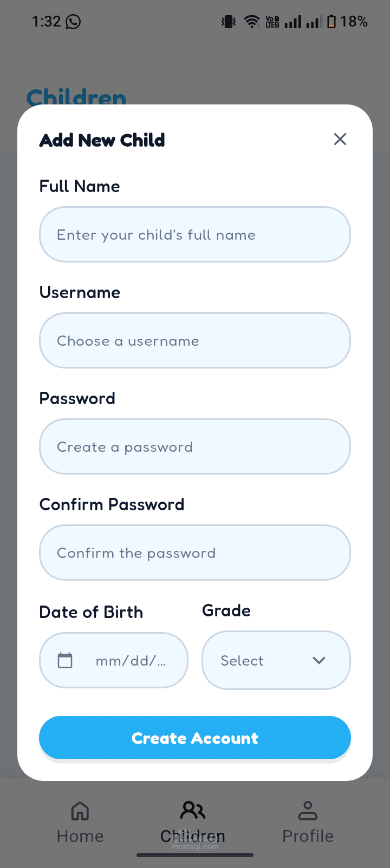Tap the battery indicator icon
390x868 pixels.
(x=331, y=22)
